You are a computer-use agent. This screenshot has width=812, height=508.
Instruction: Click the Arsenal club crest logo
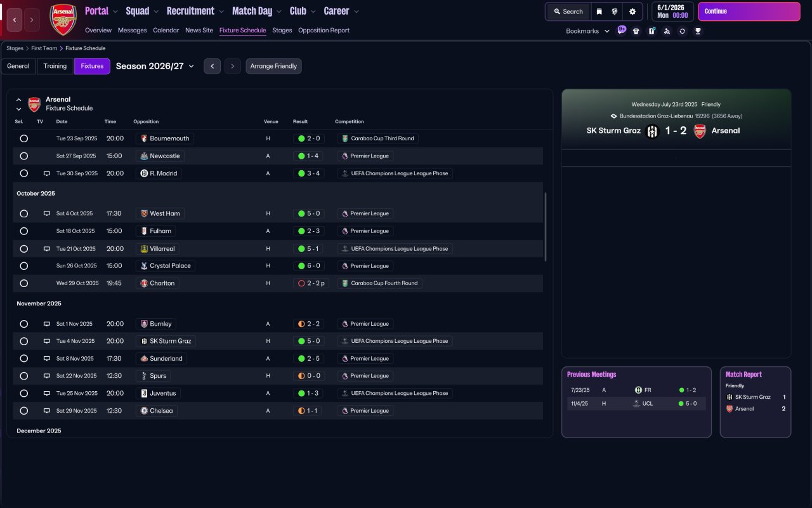[63, 20]
